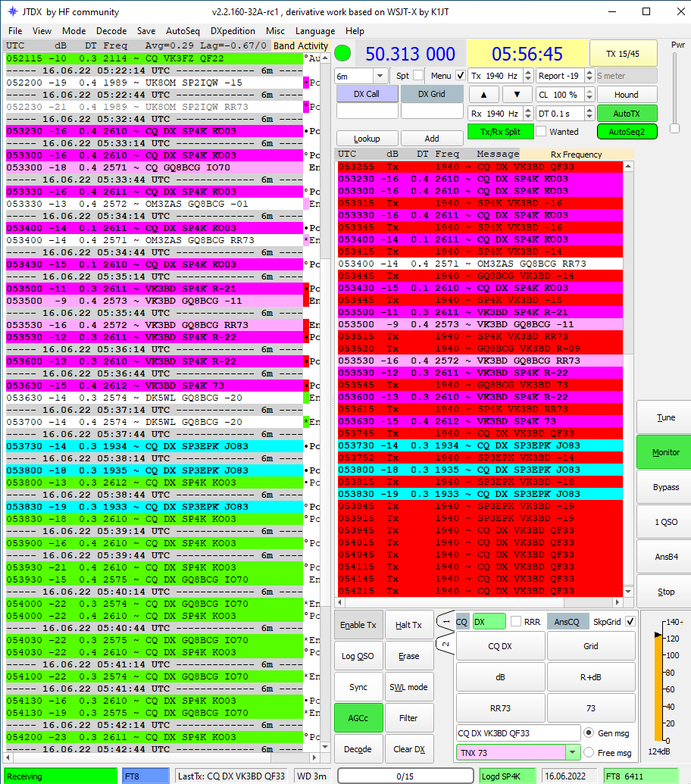
Task: Click the down arrow band button
Action: (517, 95)
